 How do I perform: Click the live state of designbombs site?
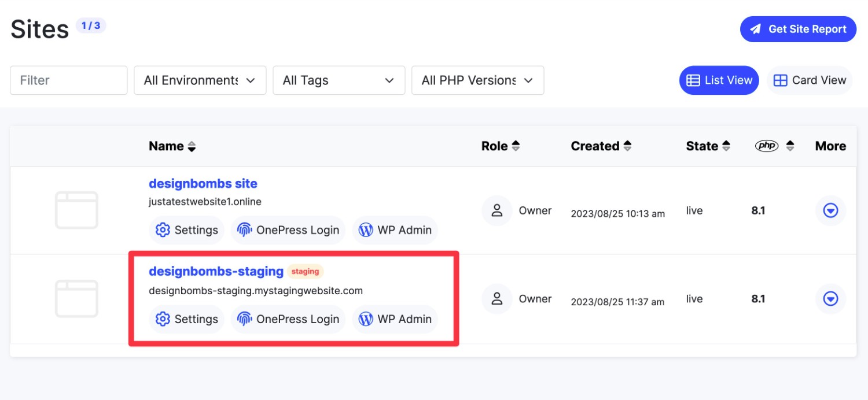point(694,210)
